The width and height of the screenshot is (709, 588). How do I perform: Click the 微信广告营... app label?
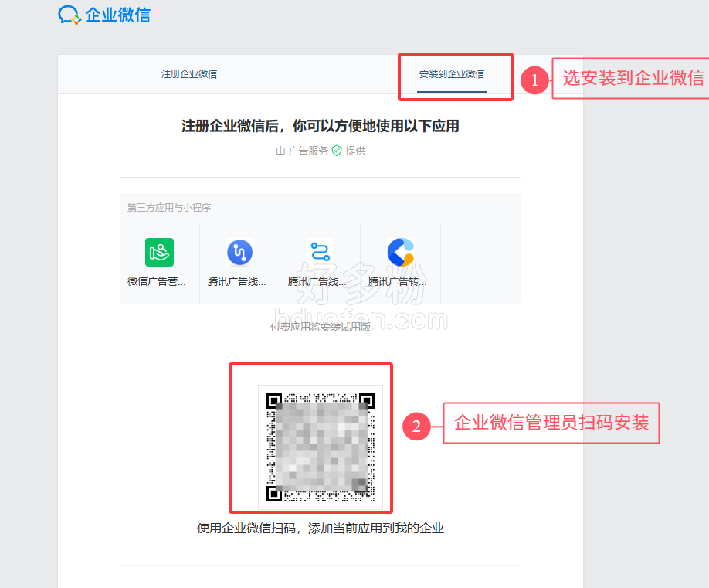click(x=157, y=281)
